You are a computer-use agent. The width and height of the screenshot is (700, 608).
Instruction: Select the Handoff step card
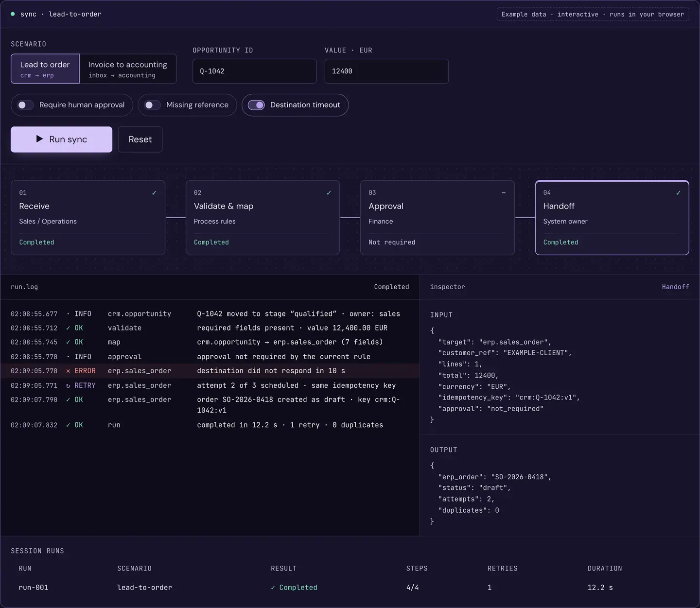tap(612, 218)
